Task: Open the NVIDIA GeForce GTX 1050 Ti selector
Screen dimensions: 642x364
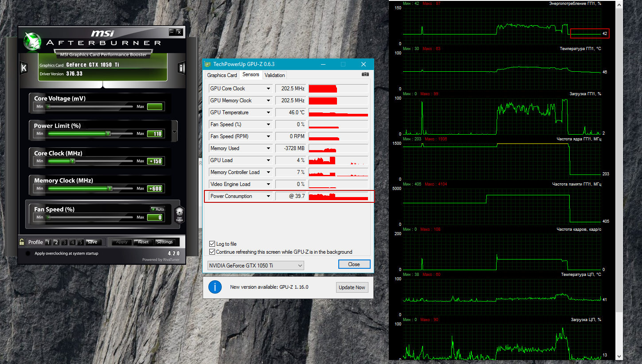Action: (x=256, y=265)
